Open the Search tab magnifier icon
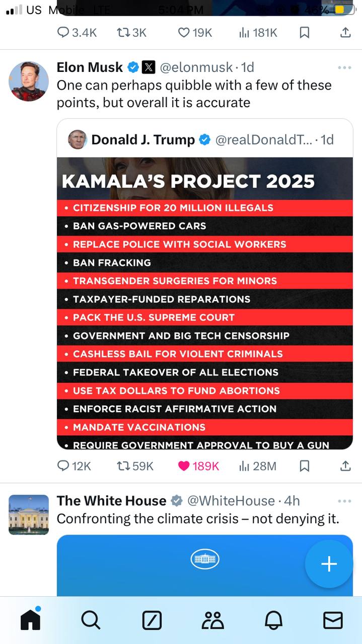362x644 pixels. pos(91,620)
